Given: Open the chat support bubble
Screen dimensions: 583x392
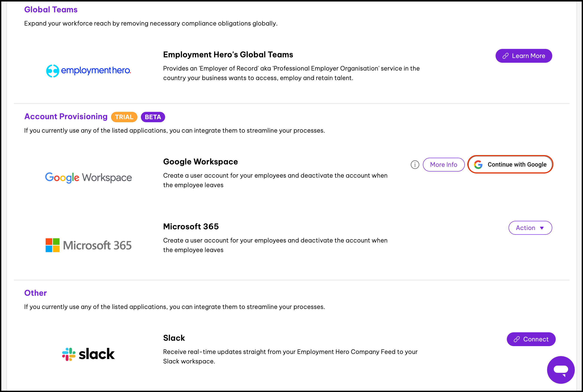Looking at the screenshot, I should tap(560, 370).
